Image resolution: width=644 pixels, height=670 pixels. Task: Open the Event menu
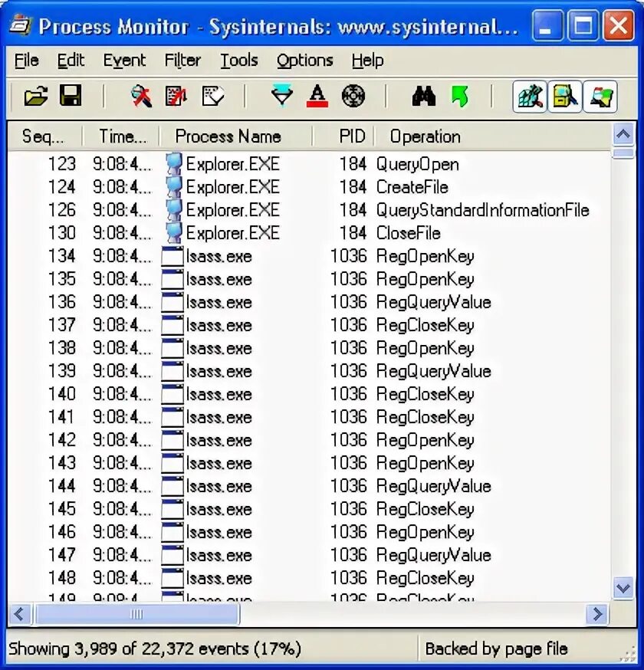pyautogui.click(x=124, y=61)
